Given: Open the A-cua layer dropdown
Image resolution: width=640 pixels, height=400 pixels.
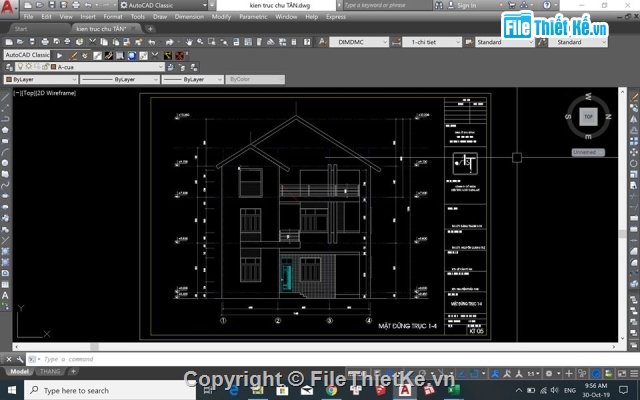Looking at the screenshot, I should point(90,67).
